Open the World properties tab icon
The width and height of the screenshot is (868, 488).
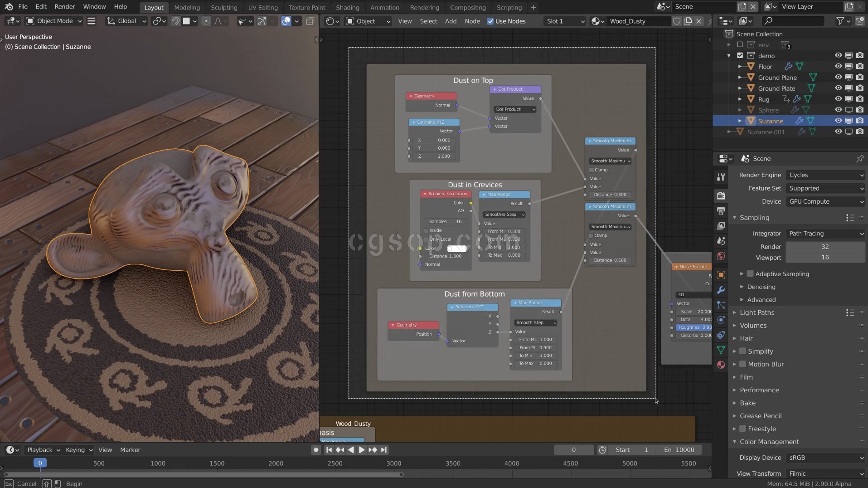pyautogui.click(x=721, y=256)
